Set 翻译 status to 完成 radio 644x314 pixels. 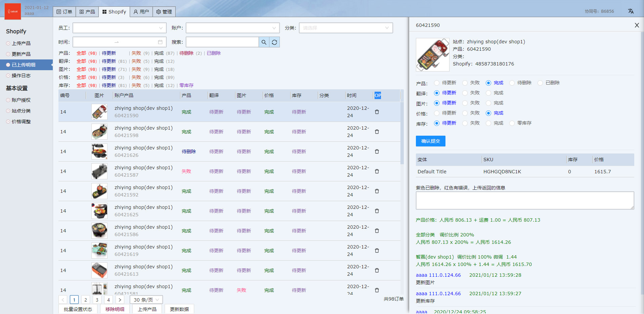click(x=488, y=93)
